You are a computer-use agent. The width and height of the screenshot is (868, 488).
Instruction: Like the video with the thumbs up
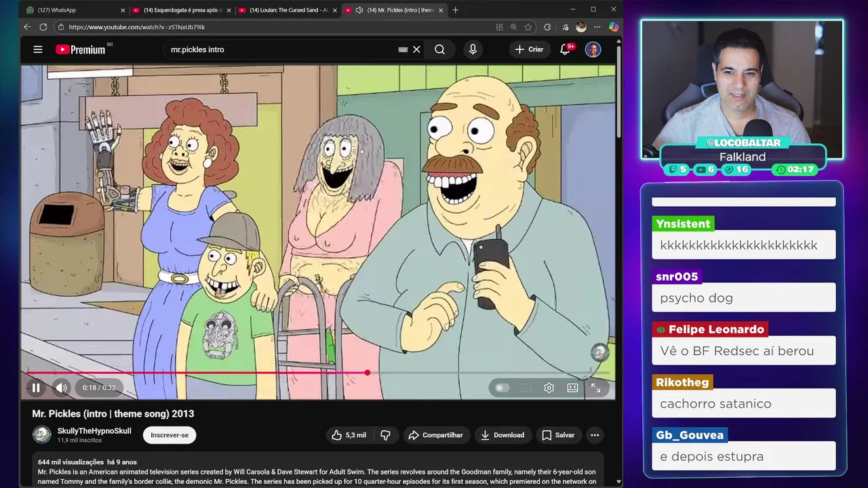coord(349,435)
